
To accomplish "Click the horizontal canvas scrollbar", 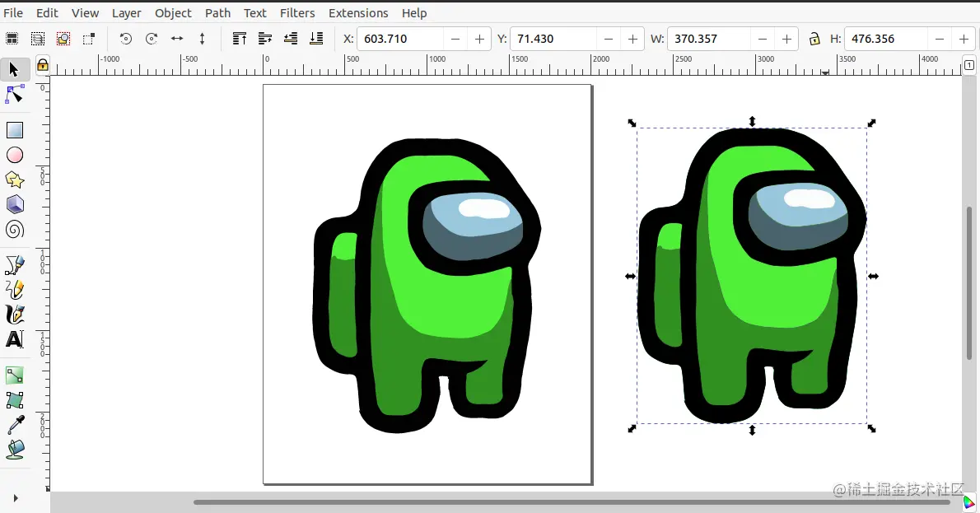I will [x=572, y=501].
